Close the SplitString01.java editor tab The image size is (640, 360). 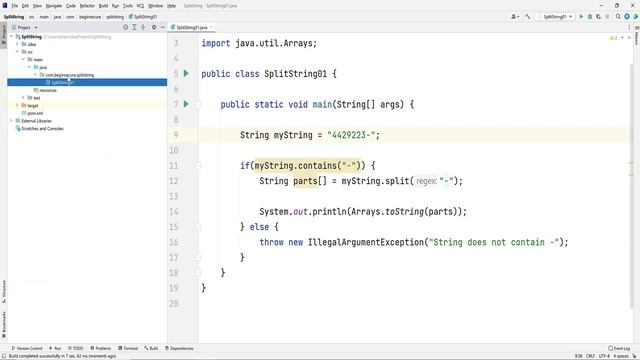pyautogui.click(x=211, y=27)
